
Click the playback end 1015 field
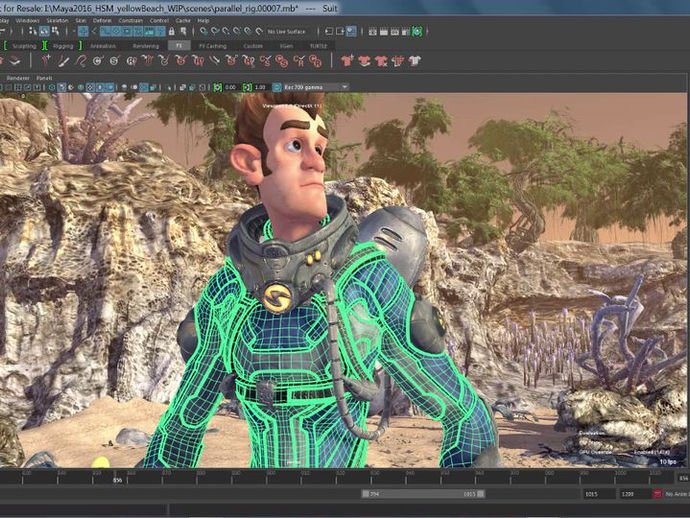point(598,494)
